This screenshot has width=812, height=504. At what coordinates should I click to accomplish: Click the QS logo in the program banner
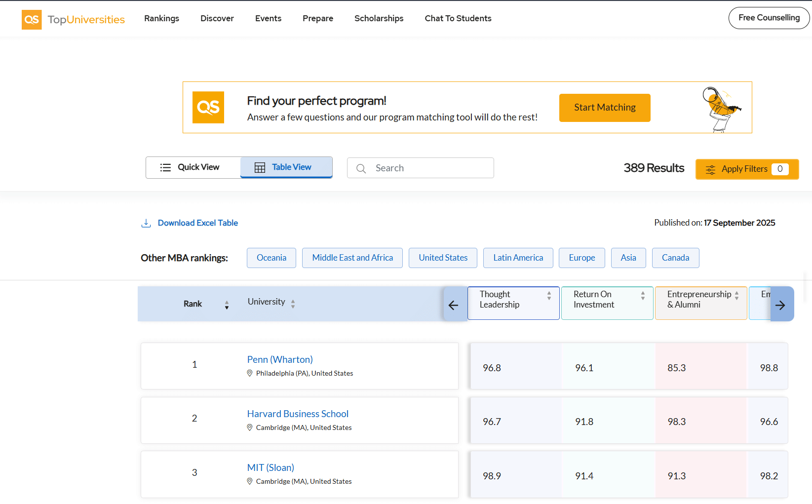[208, 107]
